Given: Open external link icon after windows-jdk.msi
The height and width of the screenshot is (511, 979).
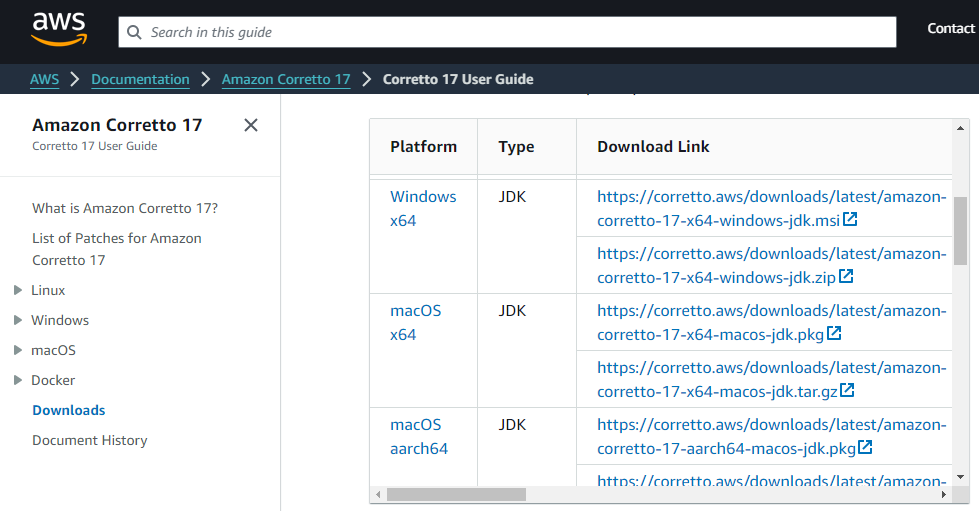Looking at the screenshot, I should pos(850,219).
